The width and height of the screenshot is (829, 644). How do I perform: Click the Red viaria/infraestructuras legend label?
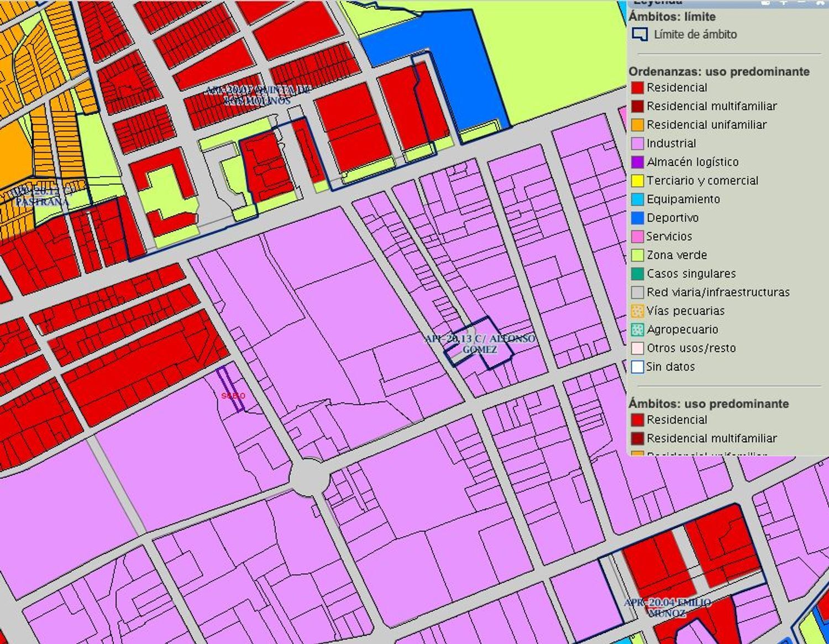tap(718, 292)
